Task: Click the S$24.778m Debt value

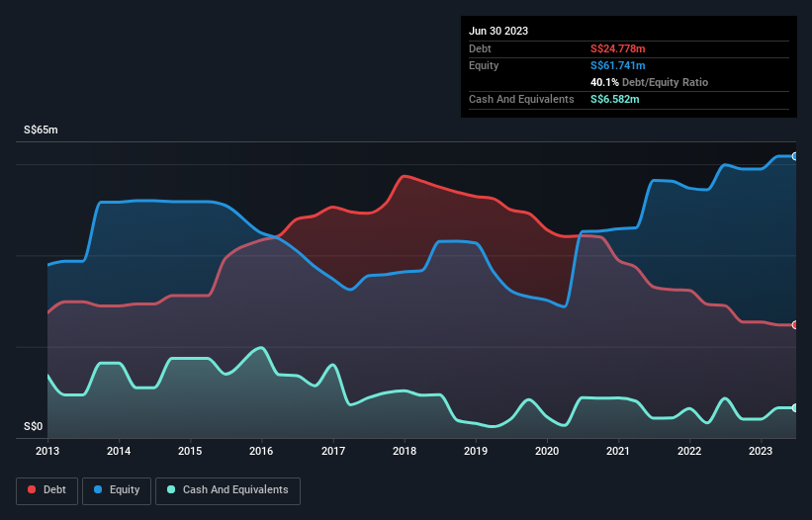Action: (x=618, y=48)
